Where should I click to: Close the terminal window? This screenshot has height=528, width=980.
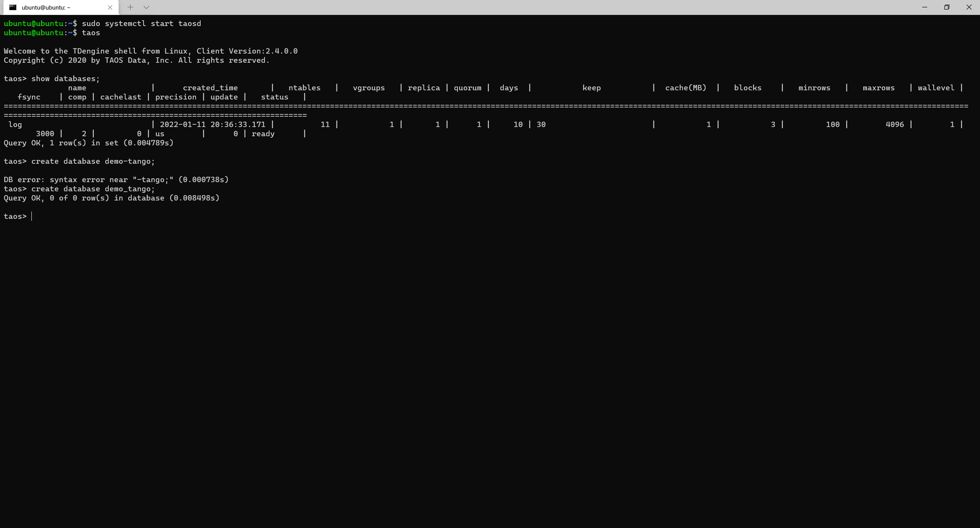(x=969, y=7)
